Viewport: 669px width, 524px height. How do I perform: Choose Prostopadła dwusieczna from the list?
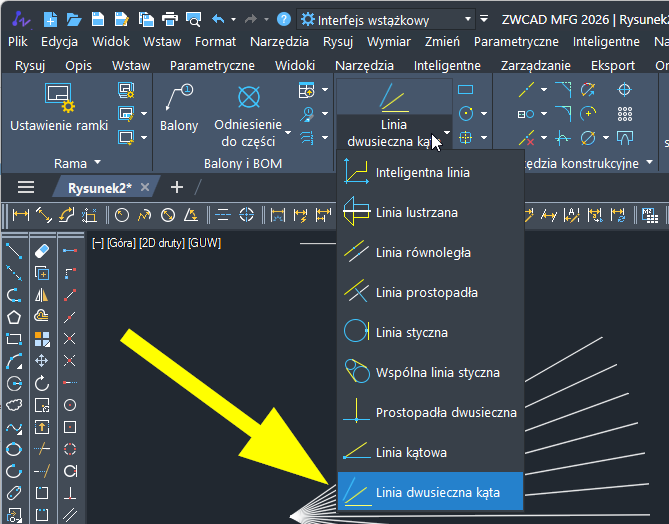coord(445,412)
